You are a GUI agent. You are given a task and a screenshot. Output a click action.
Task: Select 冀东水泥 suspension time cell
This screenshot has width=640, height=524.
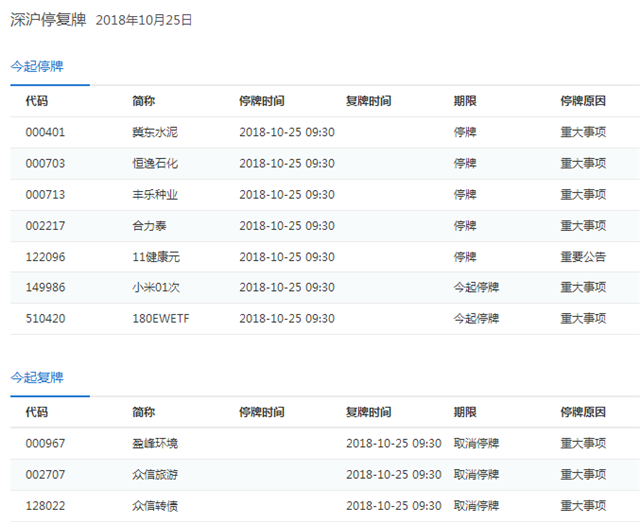(287, 132)
